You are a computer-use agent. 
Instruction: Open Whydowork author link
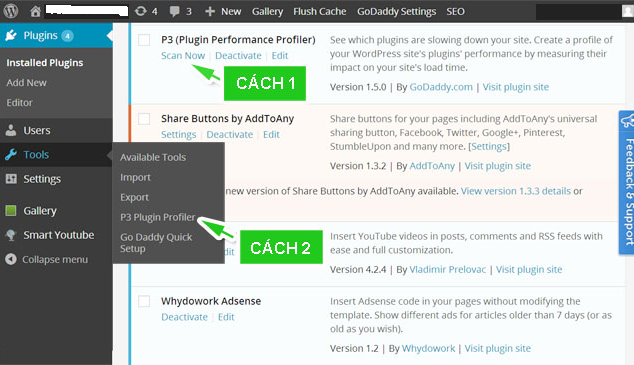(x=428, y=348)
